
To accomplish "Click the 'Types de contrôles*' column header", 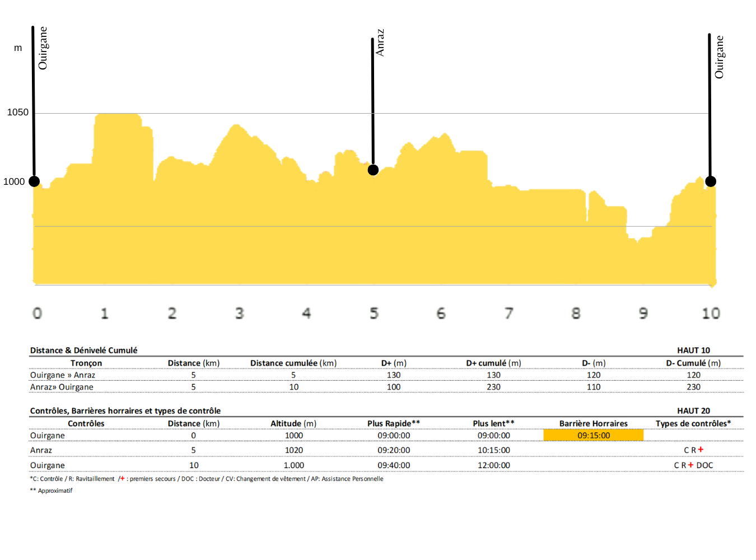I will click(693, 423).
